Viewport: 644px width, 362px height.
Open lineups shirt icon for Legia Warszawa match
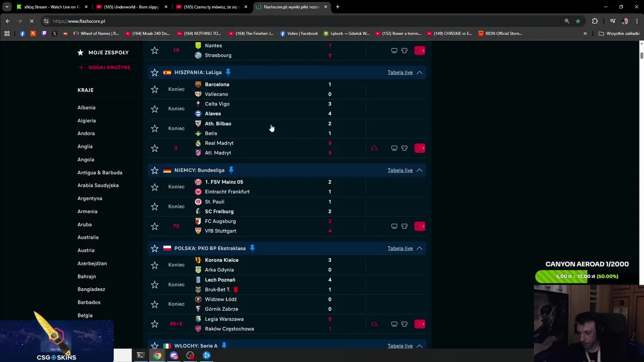click(x=405, y=324)
